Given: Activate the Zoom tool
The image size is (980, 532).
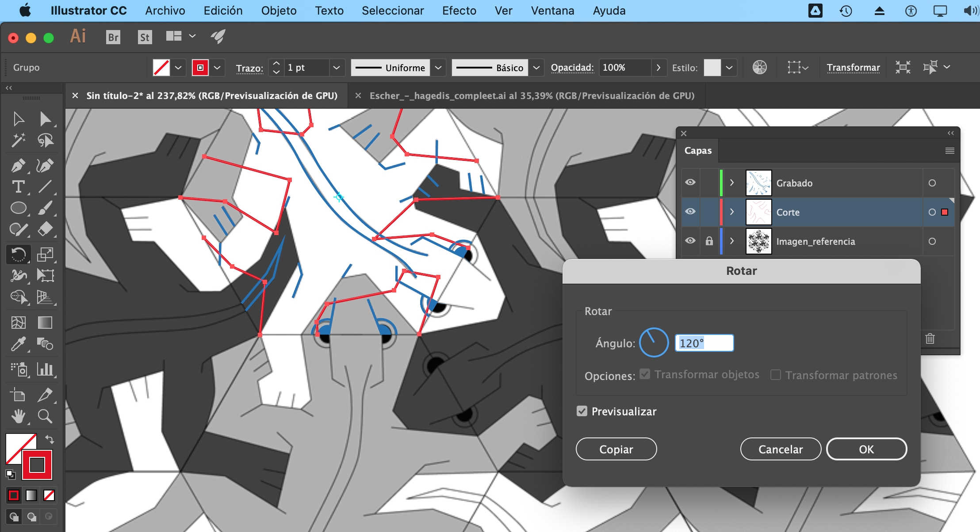Looking at the screenshot, I should point(45,416).
